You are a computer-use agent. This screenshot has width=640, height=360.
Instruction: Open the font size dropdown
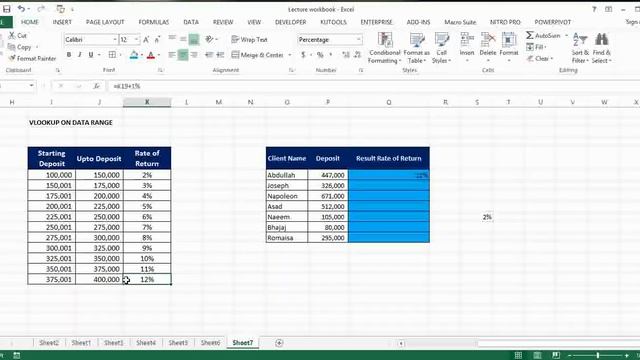click(136, 40)
